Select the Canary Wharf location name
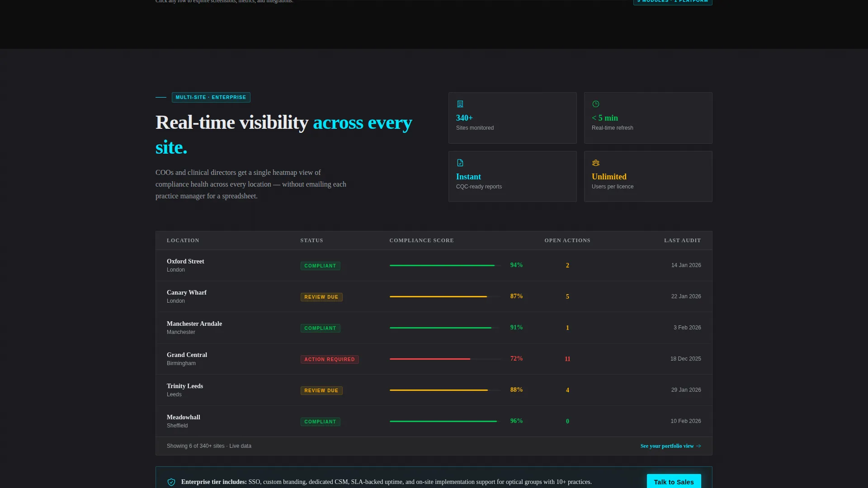 (187, 293)
